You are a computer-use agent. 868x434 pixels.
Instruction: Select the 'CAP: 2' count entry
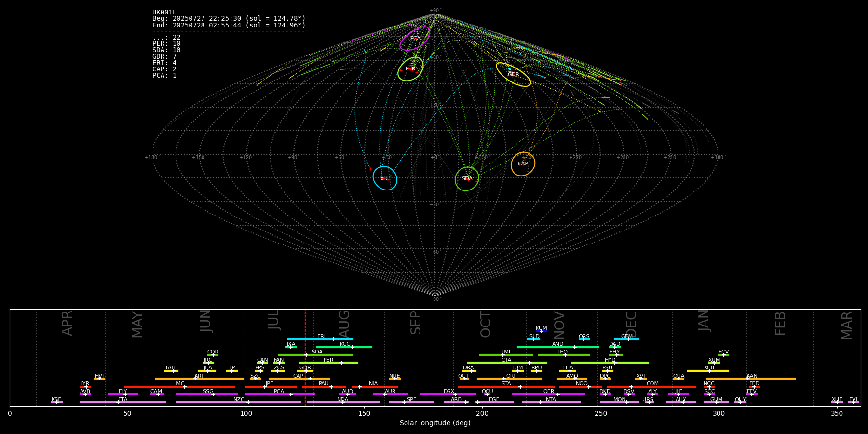click(164, 69)
